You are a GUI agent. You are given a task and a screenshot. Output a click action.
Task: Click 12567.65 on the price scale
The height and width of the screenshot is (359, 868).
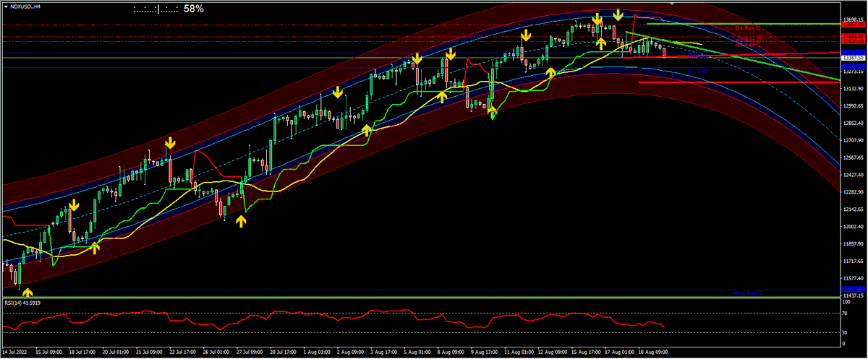pyautogui.click(x=854, y=157)
